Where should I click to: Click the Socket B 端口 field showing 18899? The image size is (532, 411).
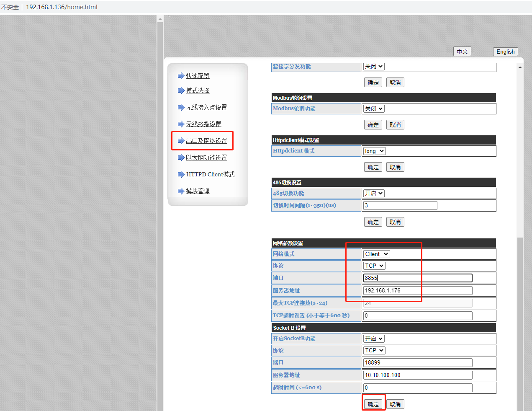pos(417,362)
